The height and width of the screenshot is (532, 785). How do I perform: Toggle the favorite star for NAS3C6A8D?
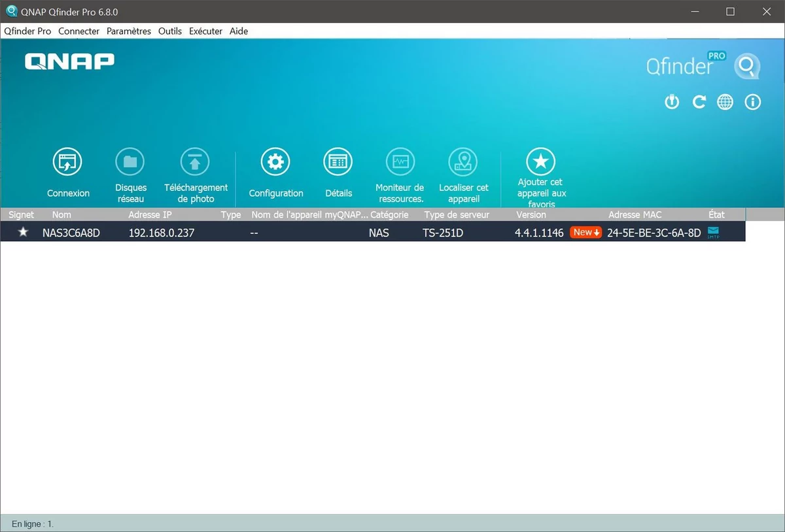(23, 232)
